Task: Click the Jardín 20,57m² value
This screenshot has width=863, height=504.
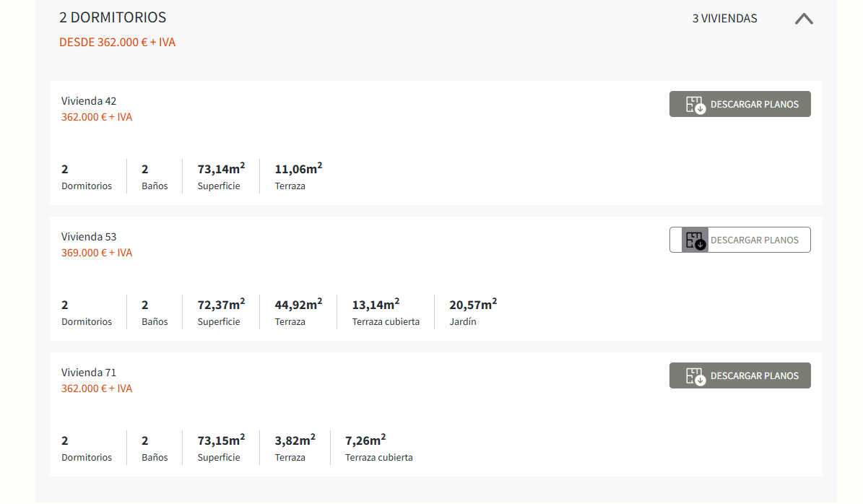Action: (472, 305)
